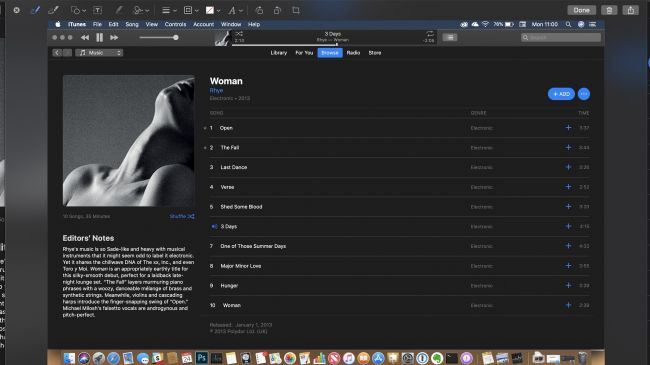Screen dimensions: 650x365
Task: Open Notification Center icon in menu bar
Action: click(x=593, y=24)
